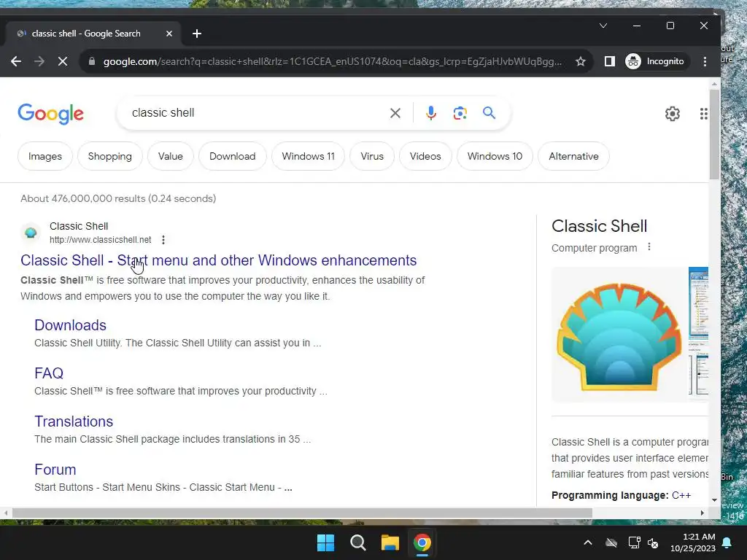Click the scroll down arrow
This screenshot has height=560, width=747.
(x=713, y=500)
